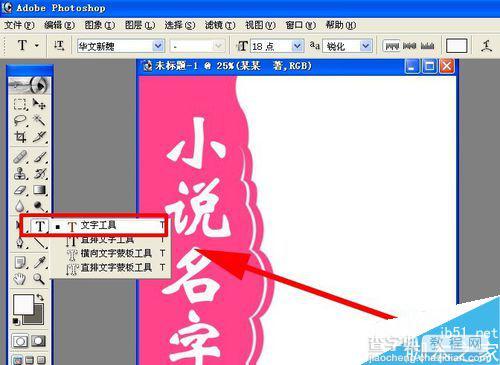This screenshot has height=365, width=500.
Task: Open the 滤镜(T) menu
Action: coord(220,25)
